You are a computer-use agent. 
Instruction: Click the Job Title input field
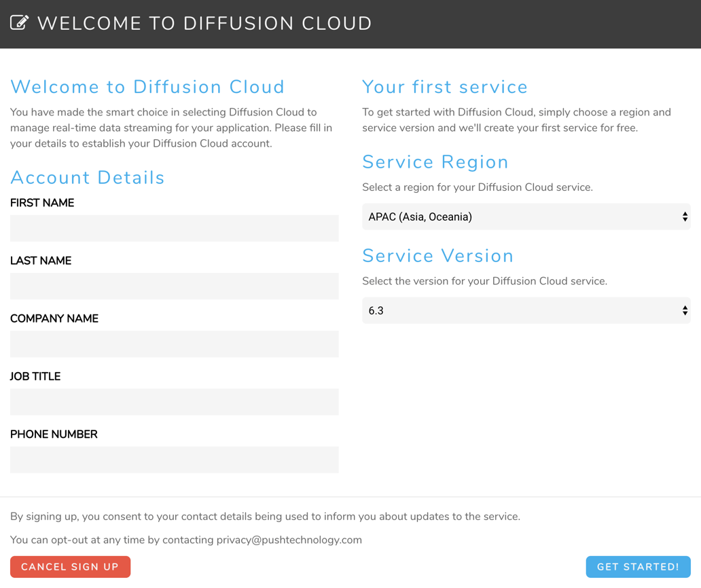click(174, 401)
